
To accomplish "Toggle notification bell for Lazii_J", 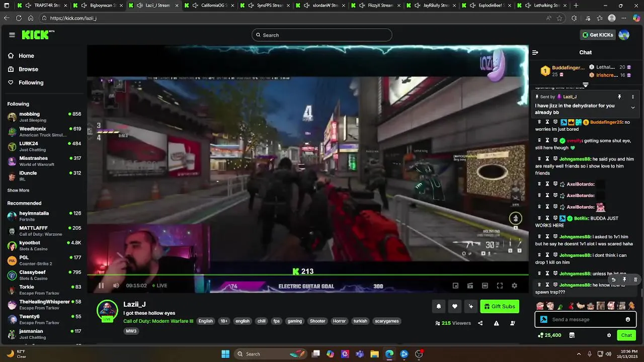I will pyautogui.click(x=439, y=306).
